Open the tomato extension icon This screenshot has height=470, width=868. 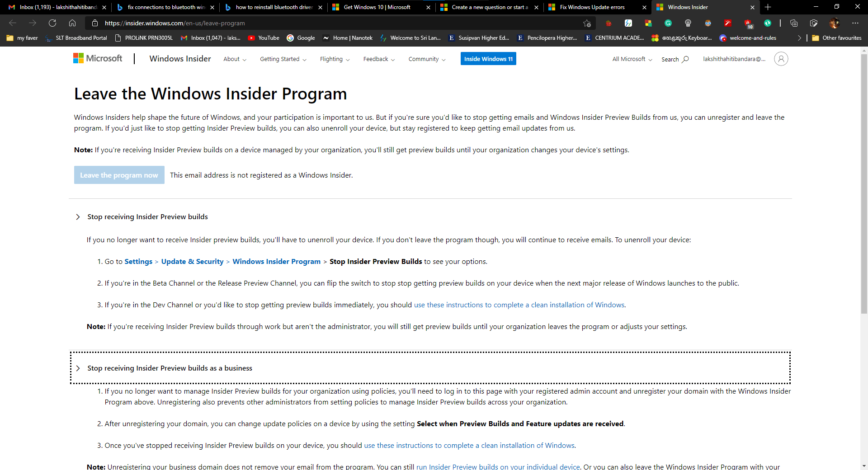(609, 23)
